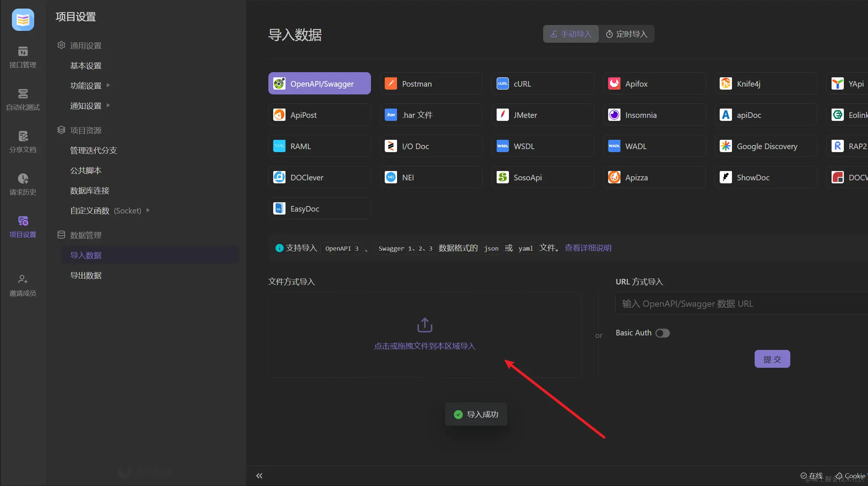
Task: Select Postman as import format
Action: pyautogui.click(x=430, y=84)
